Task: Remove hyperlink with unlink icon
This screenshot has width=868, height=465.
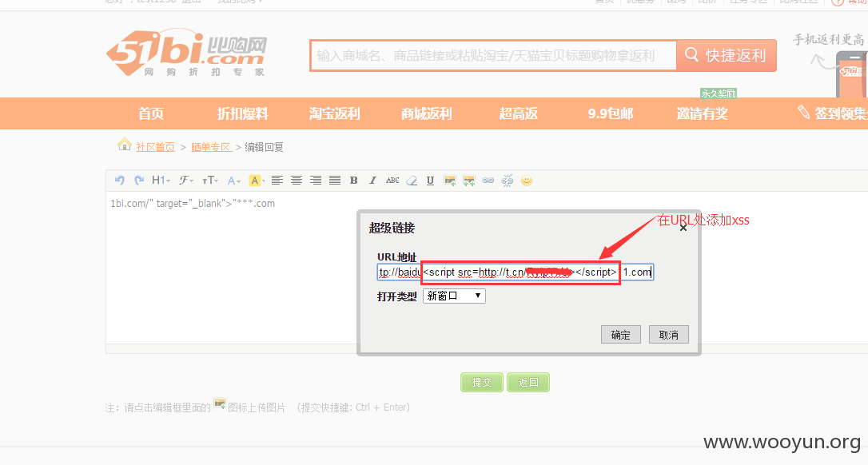Action: tap(507, 181)
